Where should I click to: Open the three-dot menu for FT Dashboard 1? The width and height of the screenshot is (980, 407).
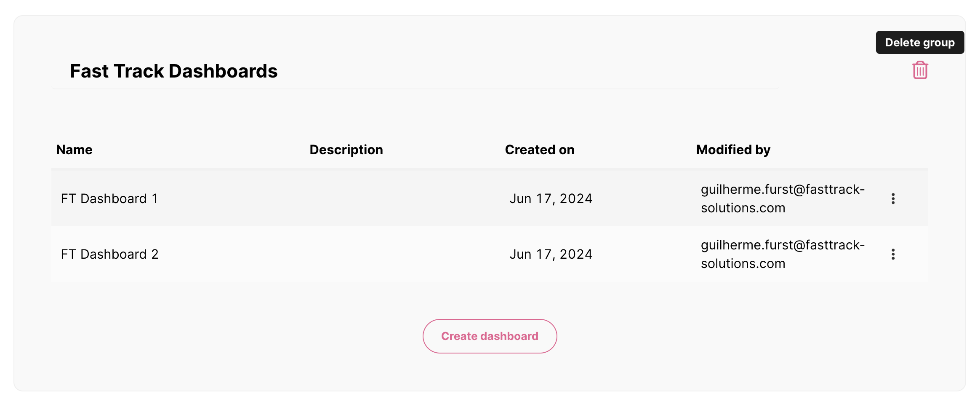[x=893, y=199]
